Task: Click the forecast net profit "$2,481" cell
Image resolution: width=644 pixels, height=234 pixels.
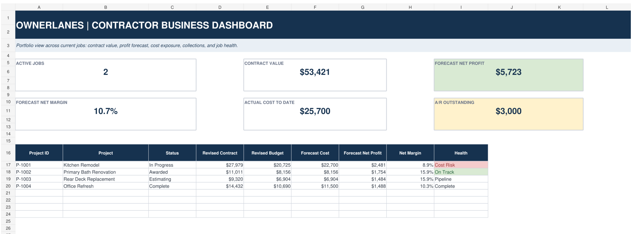Action: pos(363,165)
